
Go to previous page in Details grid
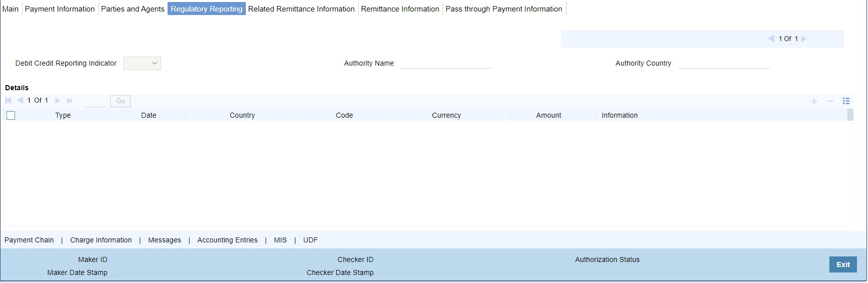[20, 101]
